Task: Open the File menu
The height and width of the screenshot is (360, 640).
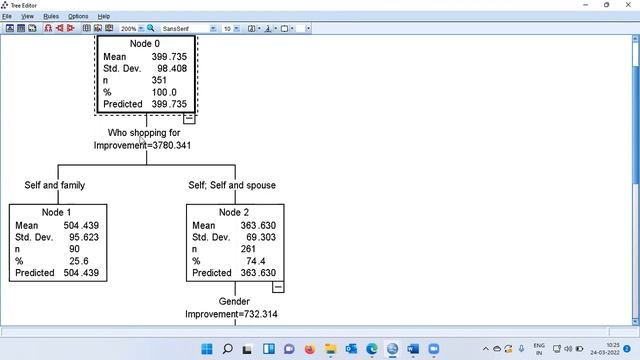Action: coord(7,16)
